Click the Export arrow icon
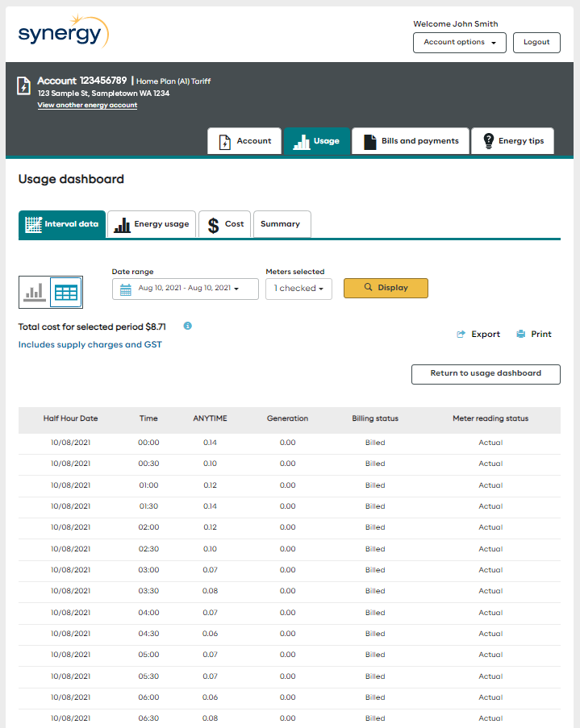The width and height of the screenshot is (580, 728). pyautogui.click(x=461, y=335)
